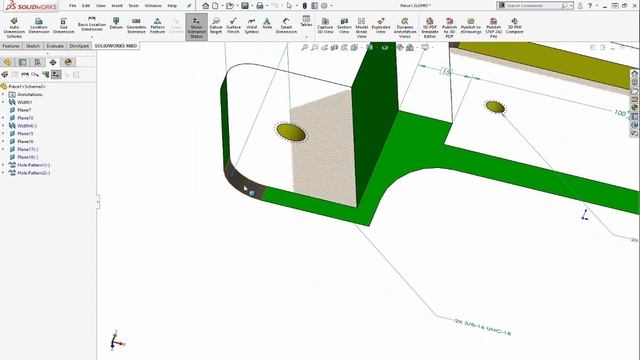Print the current document
This screenshot has height=360, width=640.
tap(259, 6)
